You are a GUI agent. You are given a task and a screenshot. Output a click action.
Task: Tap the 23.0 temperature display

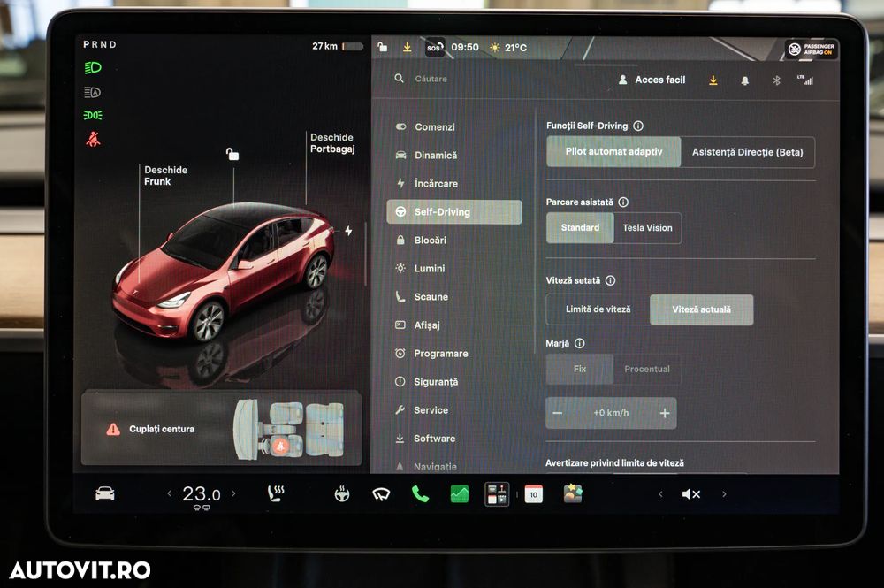point(202,494)
